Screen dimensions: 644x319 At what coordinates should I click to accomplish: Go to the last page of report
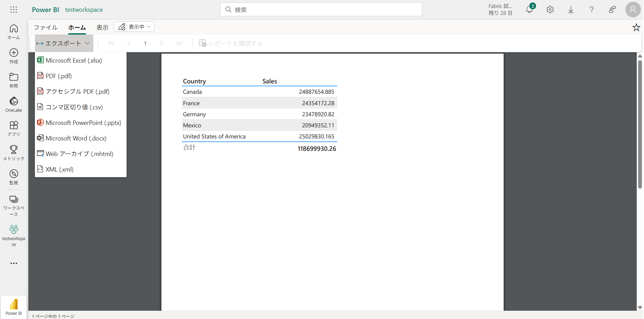coord(179,43)
